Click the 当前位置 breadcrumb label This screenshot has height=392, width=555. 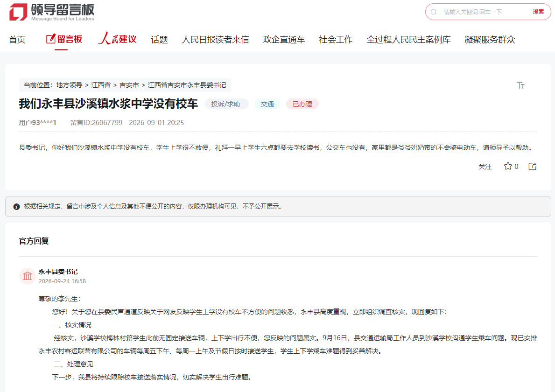37,85
